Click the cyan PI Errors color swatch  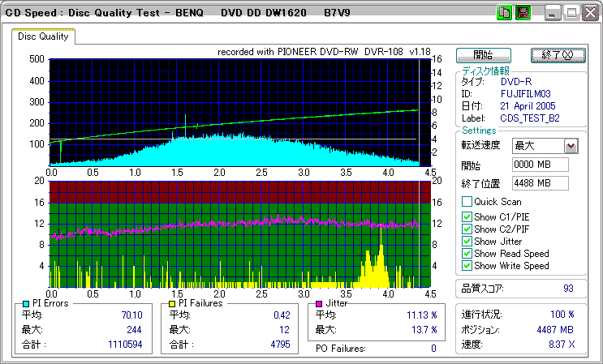pyautogui.click(x=26, y=303)
